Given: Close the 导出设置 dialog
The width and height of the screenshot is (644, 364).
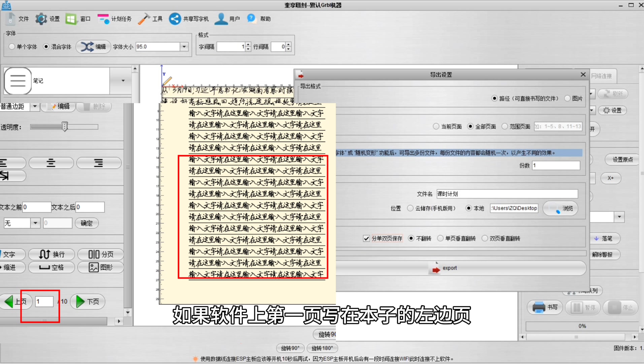Looking at the screenshot, I should click(583, 74).
